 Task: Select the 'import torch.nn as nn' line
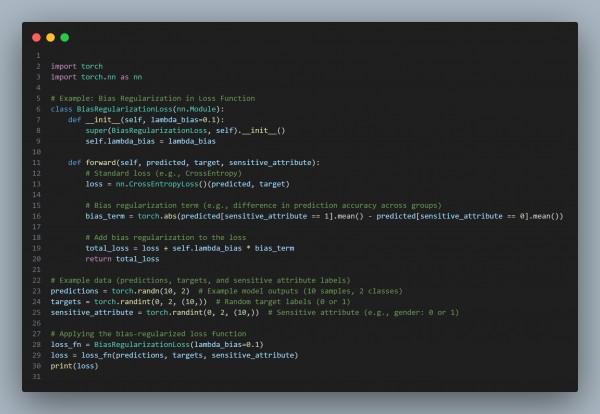pos(96,77)
